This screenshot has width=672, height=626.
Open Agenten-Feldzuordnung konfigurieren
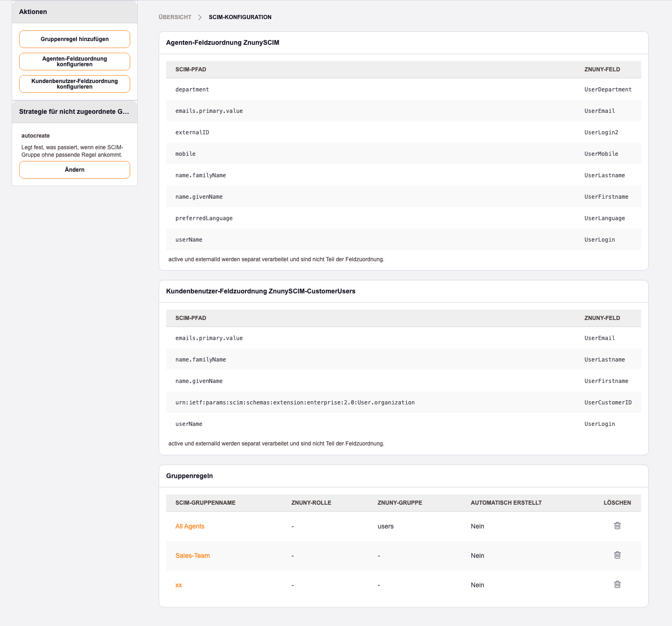pos(75,62)
